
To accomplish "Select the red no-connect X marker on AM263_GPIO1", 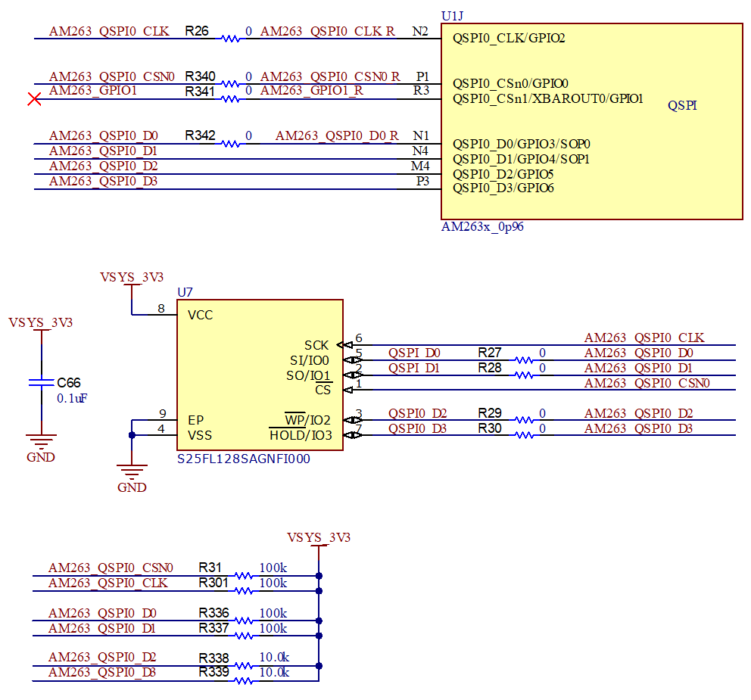I will 33,98.
